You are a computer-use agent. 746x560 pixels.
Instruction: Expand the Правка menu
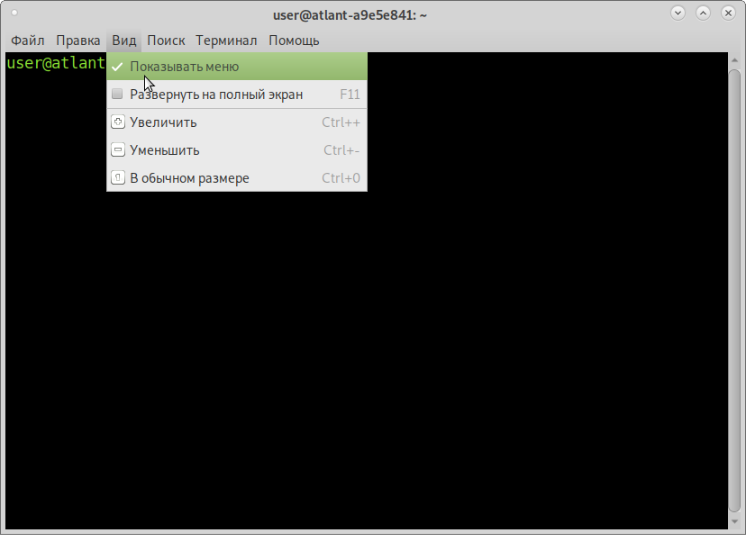tap(78, 41)
